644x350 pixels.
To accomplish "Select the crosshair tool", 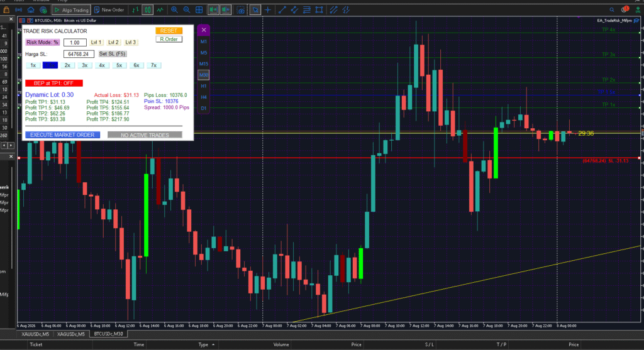I will [x=268, y=10].
